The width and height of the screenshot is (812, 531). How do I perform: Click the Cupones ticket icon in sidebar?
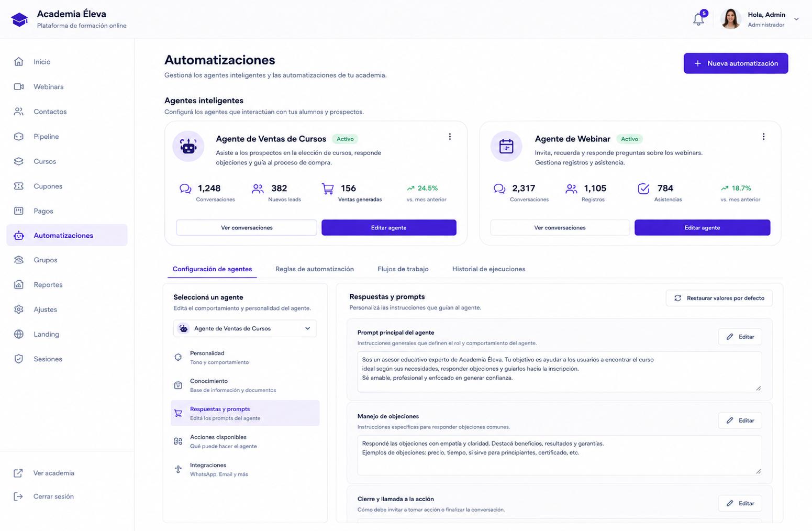click(19, 186)
